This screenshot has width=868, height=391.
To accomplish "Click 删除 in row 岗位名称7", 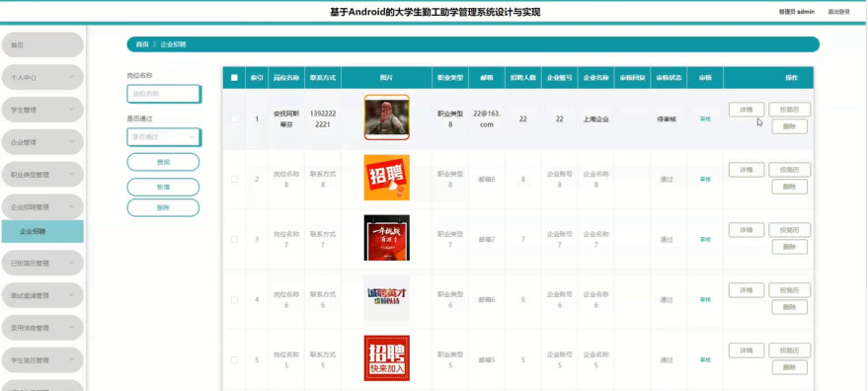I will tap(790, 247).
